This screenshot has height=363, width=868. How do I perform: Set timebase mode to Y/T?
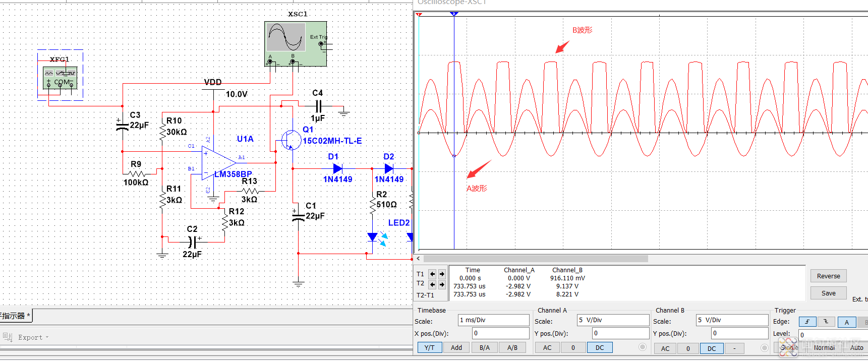430,347
